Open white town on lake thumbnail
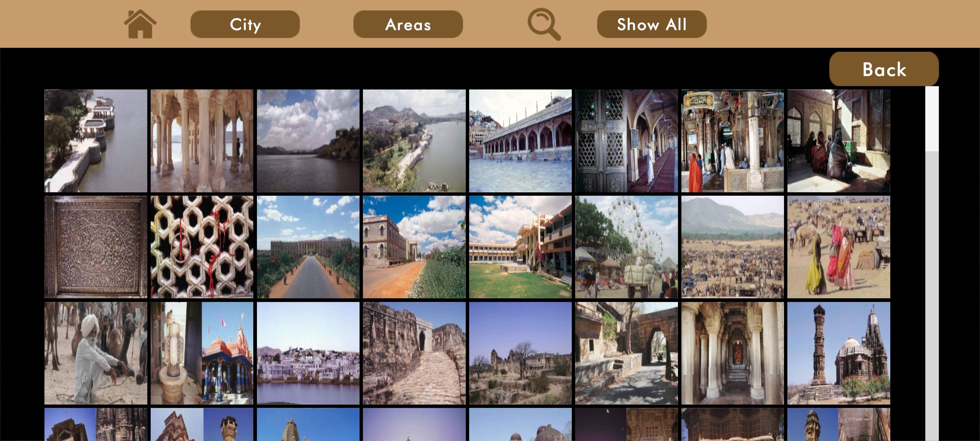The height and width of the screenshot is (441, 980). pyautogui.click(x=308, y=353)
